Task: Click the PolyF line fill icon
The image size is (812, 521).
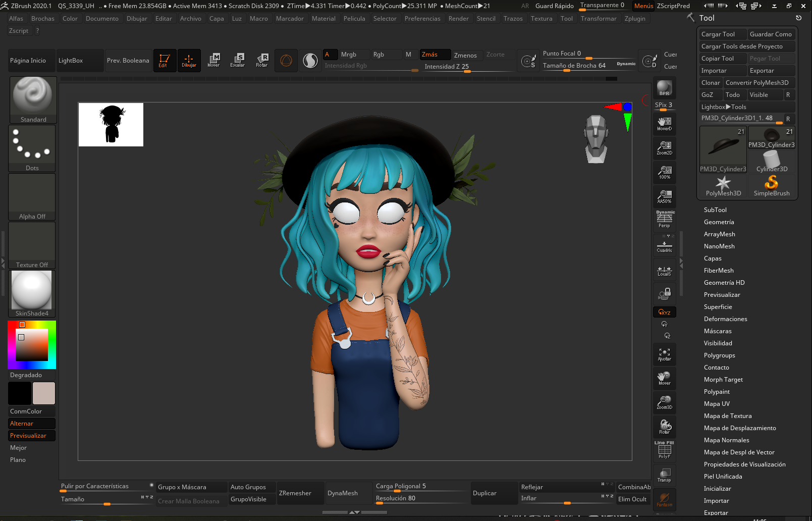Action: tap(664, 450)
